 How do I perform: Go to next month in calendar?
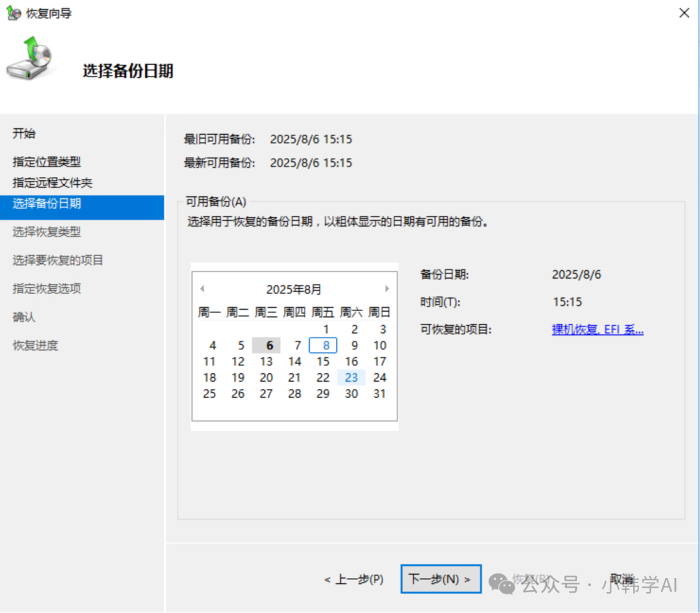tap(387, 289)
